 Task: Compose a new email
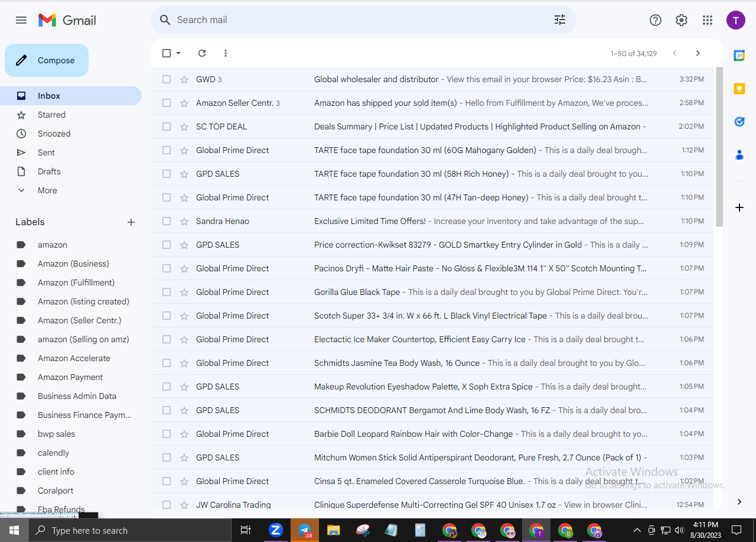47,60
